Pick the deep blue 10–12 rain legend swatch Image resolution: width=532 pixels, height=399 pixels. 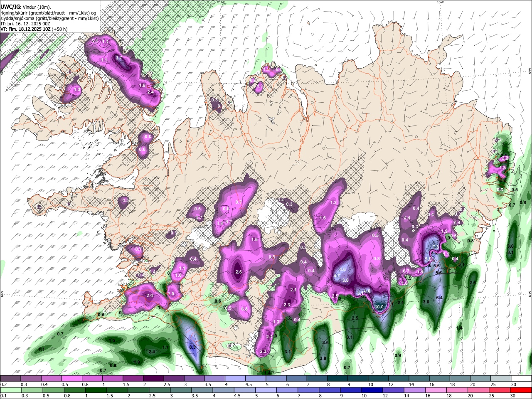pyautogui.click(x=372, y=390)
